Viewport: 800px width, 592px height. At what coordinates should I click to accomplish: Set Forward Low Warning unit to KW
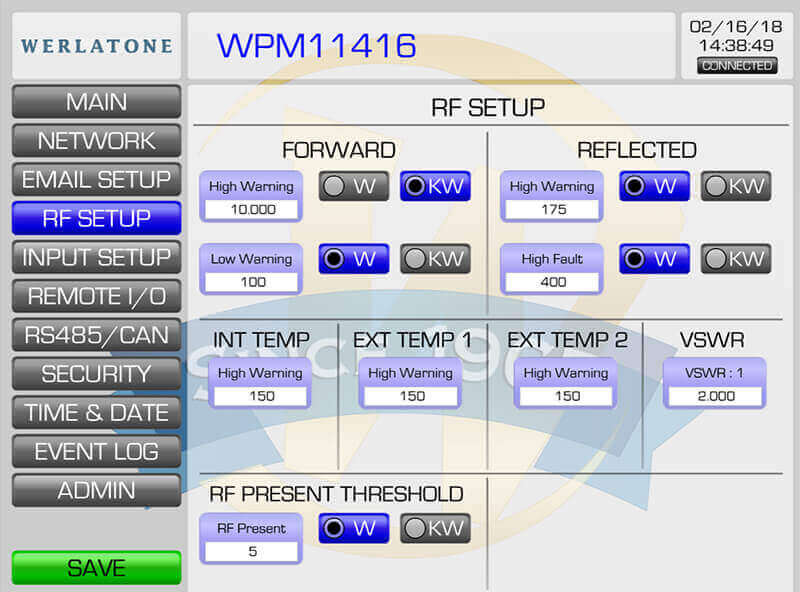[435, 259]
